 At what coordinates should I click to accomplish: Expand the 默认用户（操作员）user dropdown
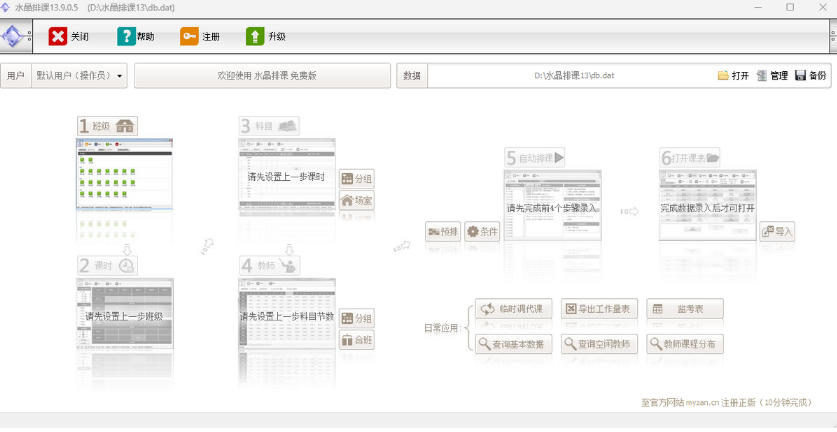80,76
